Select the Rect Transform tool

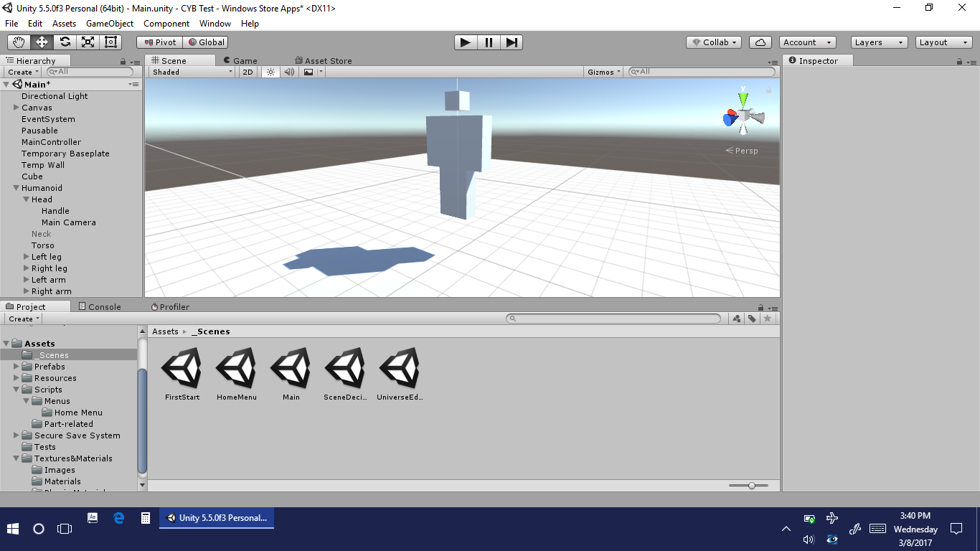pos(110,42)
